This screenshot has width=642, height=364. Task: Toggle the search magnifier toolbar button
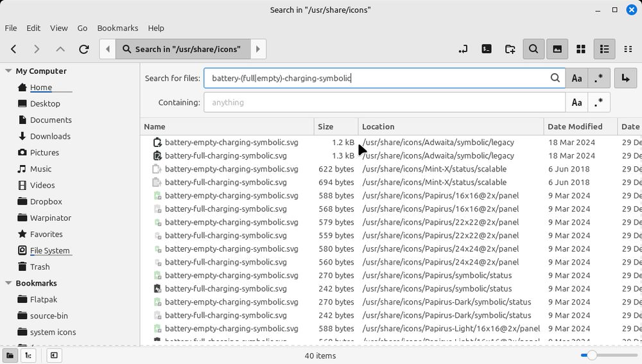point(534,49)
